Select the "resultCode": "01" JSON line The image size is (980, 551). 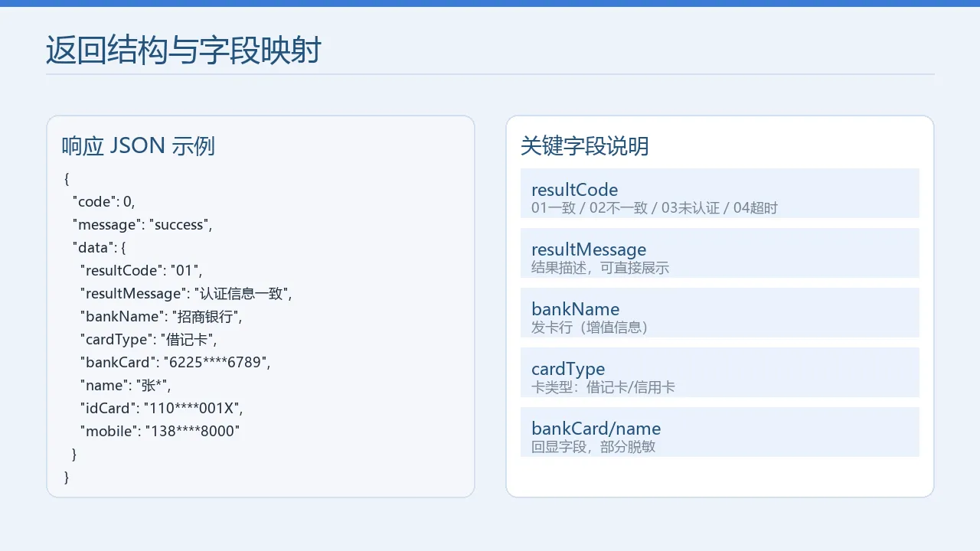tap(141, 271)
